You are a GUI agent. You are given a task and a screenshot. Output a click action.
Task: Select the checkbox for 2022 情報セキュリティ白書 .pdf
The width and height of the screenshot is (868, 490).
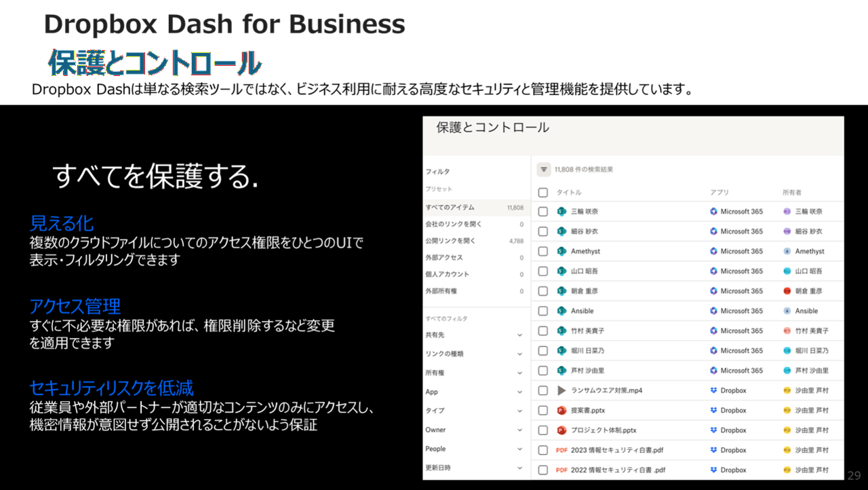click(542, 470)
